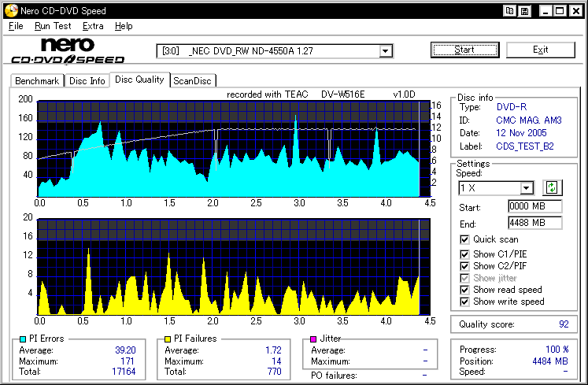Toggle Show write speed checkbox
The height and width of the screenshot is (385, 588).
[x=464, y=302]
